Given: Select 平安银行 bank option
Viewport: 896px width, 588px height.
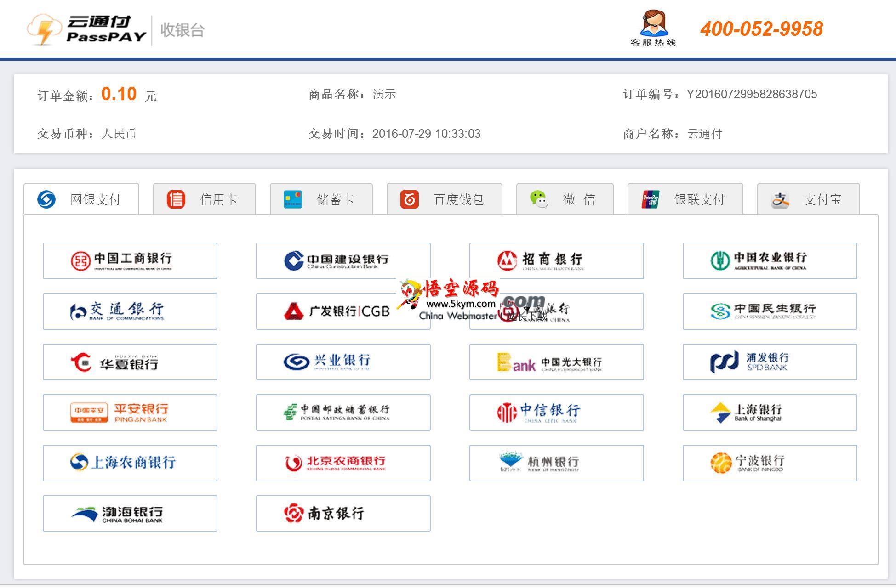Looking at the screenshot, I should (130, 413).
